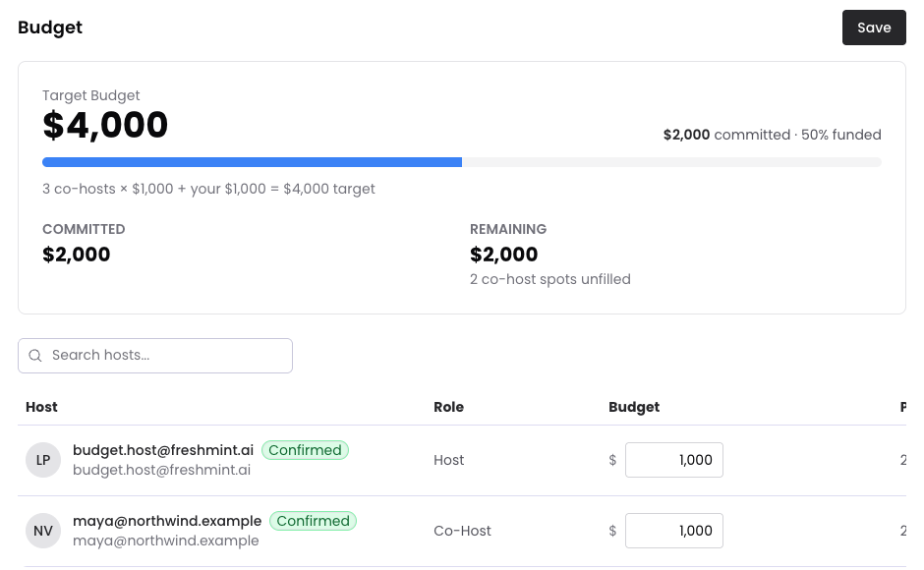Edit budget amount for budget.host@freshmint.ai
Viewport: 924px width, 570px height.
click(x=674, y=460)
